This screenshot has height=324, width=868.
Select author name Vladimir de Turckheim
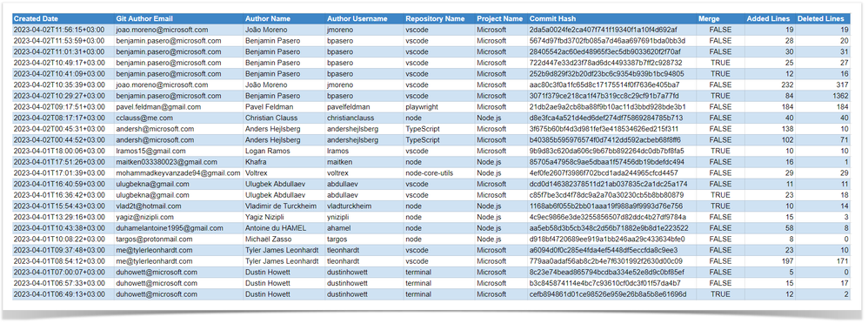281,206
